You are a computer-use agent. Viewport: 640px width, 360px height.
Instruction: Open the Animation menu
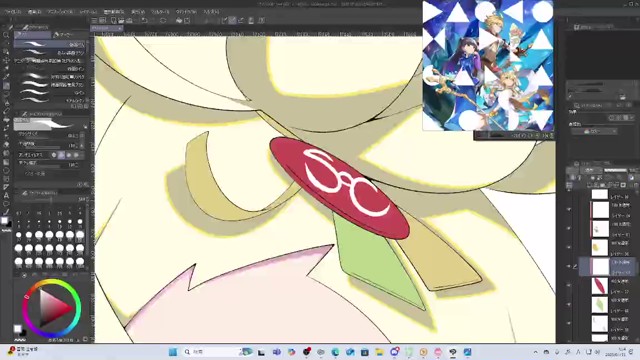point(60,12)
